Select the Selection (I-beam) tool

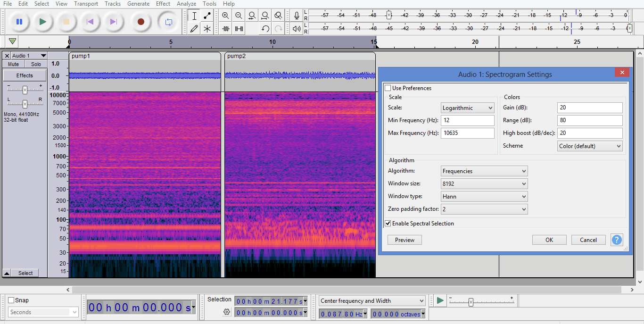[x=194, y=16]
